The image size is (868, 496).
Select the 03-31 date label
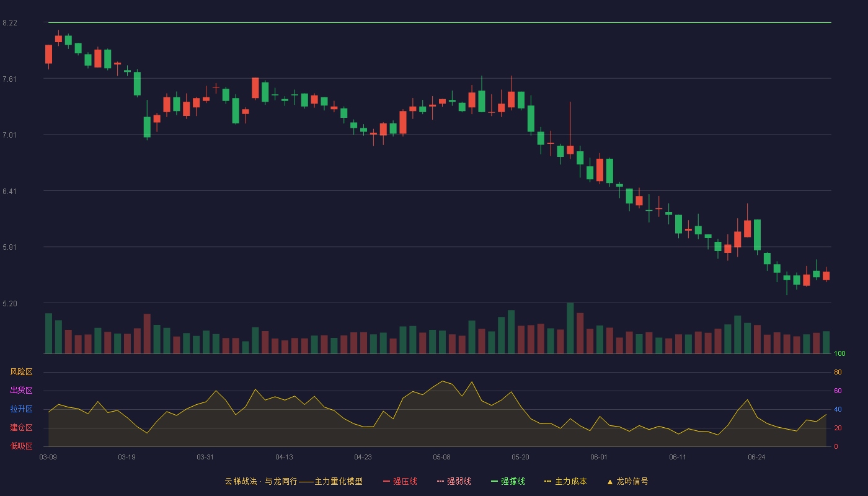205,457
